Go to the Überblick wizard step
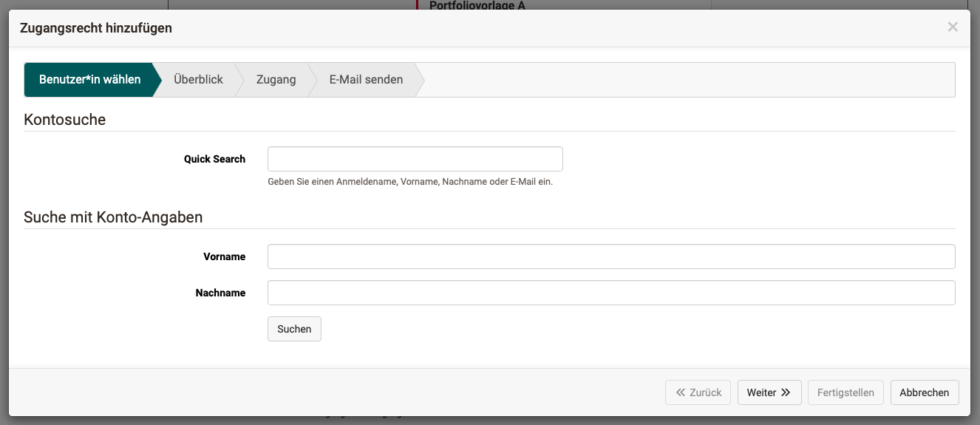The height and width of the screenshot is (425, 980). (198, 80)
